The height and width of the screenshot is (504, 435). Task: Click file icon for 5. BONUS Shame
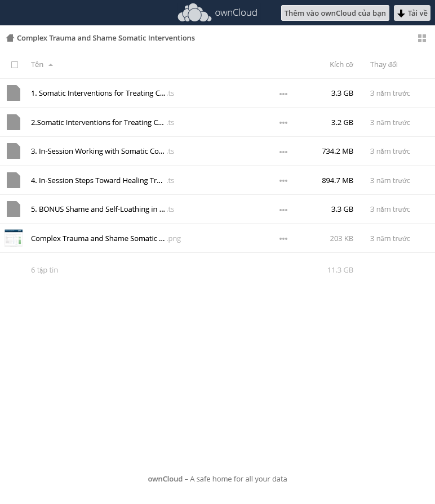pos(14,209)
